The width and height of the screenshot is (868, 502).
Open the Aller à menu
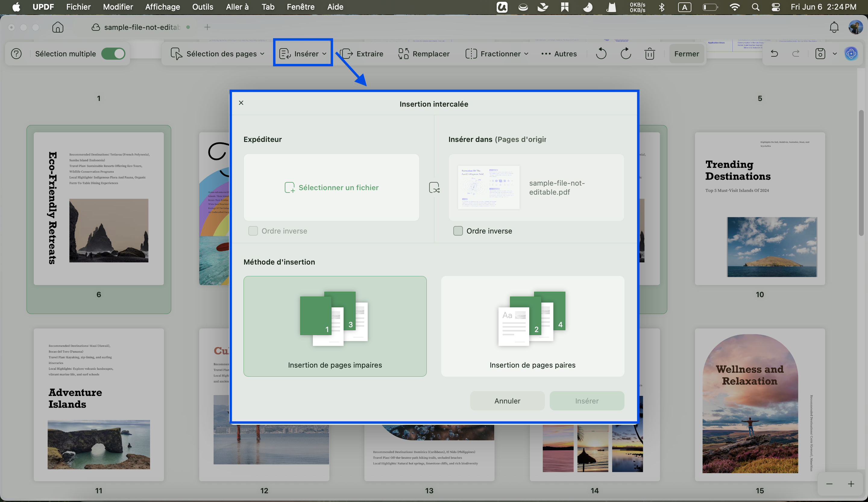click(x=237, y=7)
